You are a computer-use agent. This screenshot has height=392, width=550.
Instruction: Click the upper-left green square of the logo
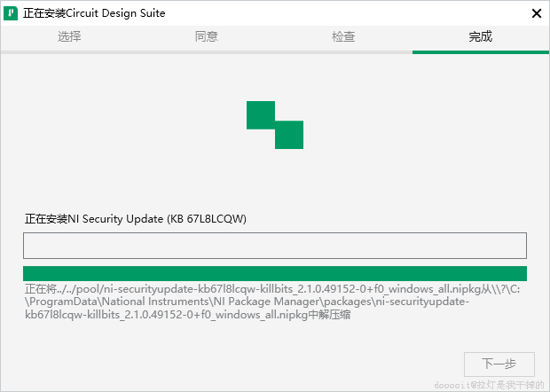261,115
